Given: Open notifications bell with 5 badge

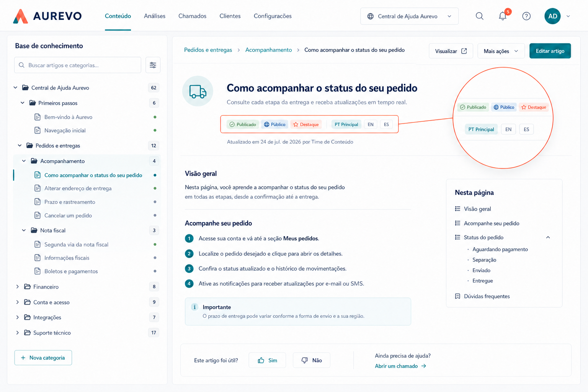Looking at the screenshot, I should tap(503, 16).
